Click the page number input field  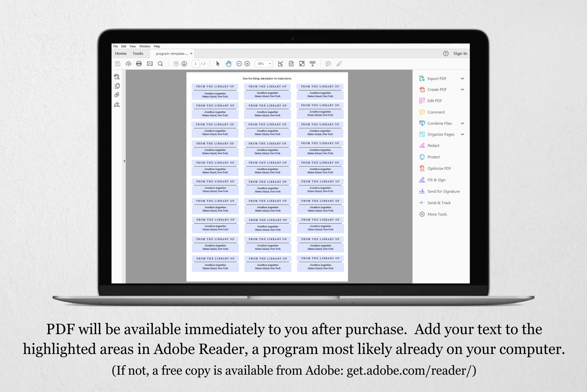(195, 64)
